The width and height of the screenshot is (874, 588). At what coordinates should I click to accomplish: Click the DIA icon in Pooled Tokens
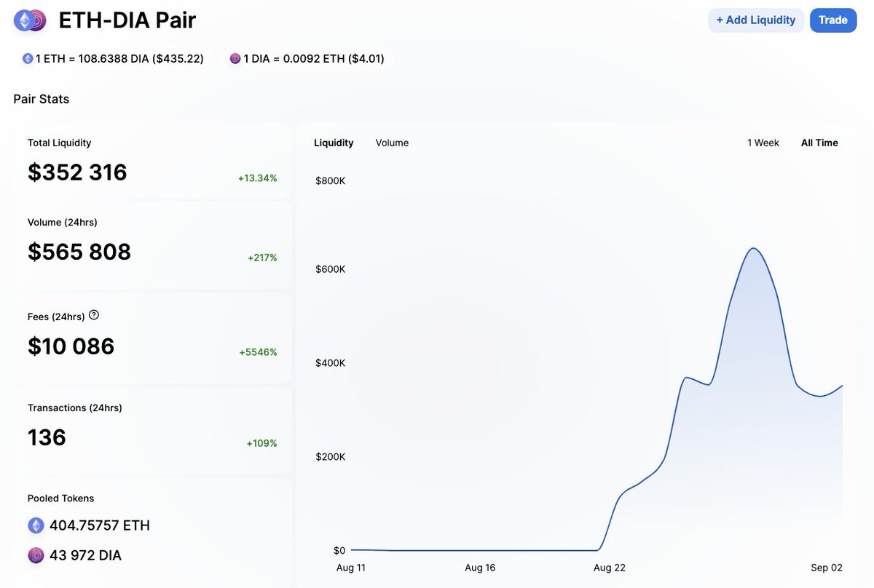pos(36,555)
